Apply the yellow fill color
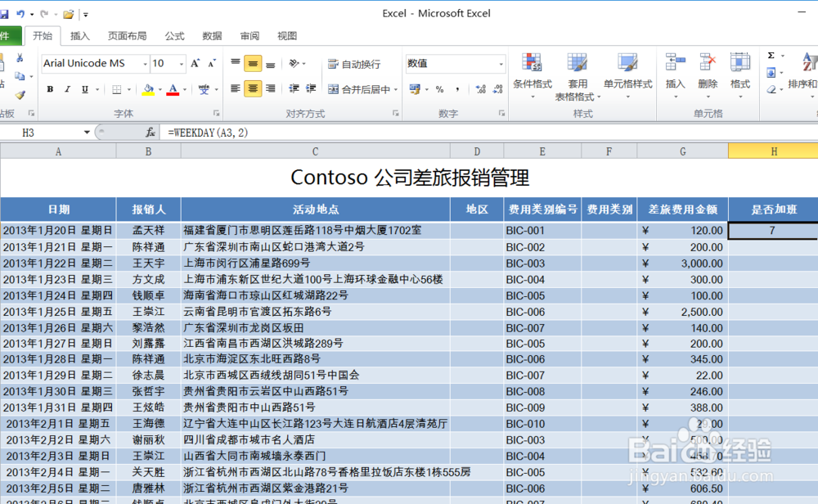Image resolution: width=818 pixels, height=504 pixels. pos(148,89)
